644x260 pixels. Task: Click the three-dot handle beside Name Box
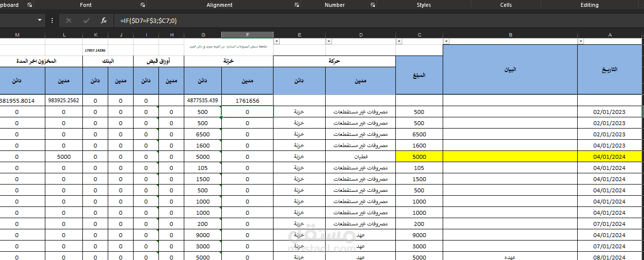tap(52, 20)
